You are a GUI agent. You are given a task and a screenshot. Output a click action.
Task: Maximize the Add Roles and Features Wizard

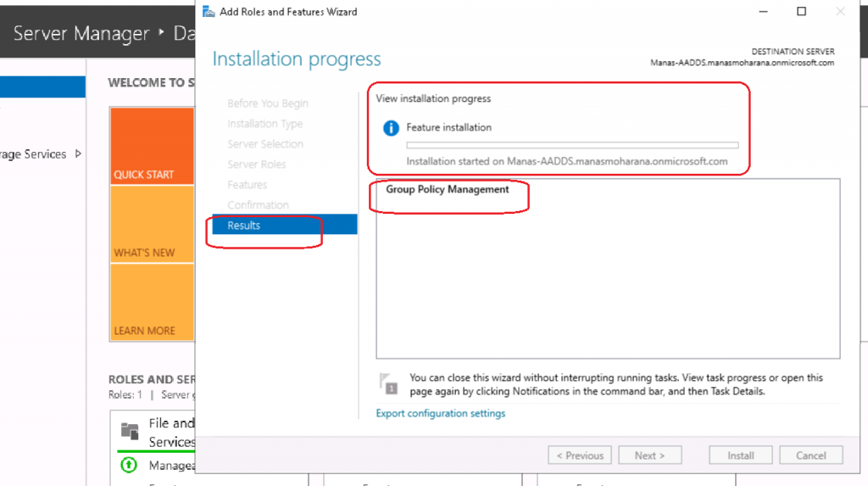click(801, 12)
